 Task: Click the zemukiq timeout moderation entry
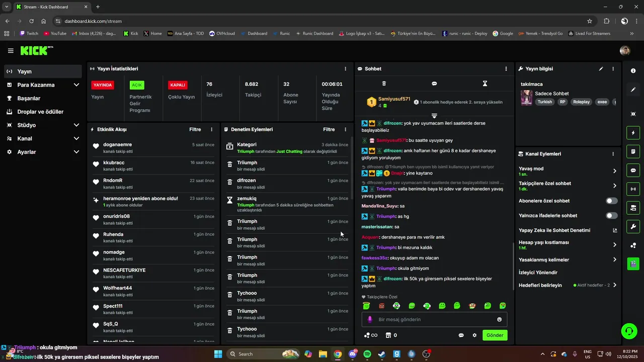287,205
